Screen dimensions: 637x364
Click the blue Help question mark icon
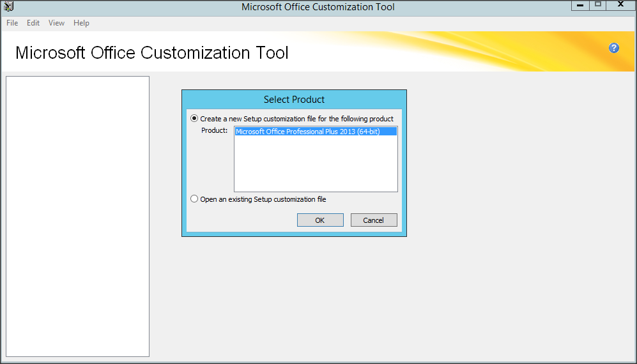pyautogui.click(x=614, y=48)
